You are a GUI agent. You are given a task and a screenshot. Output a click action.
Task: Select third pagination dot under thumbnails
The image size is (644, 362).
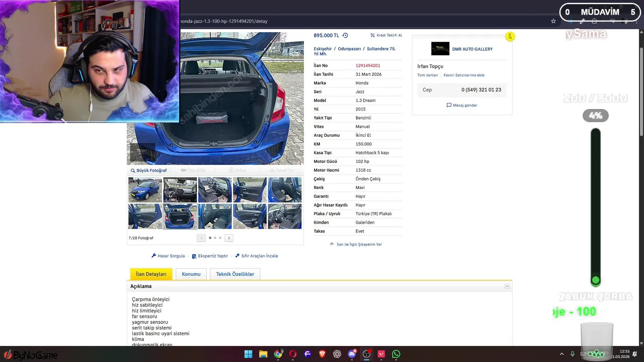click(x=220, y=238)
